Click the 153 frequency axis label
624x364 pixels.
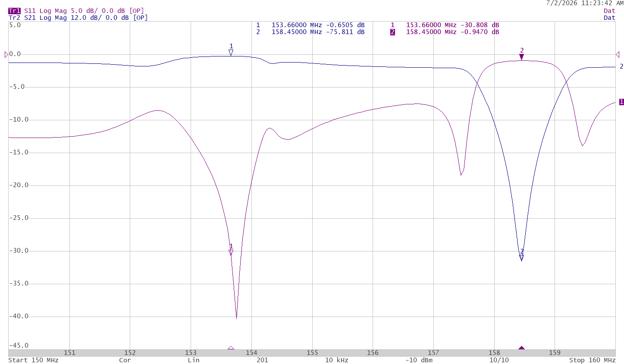click(191, 353)
